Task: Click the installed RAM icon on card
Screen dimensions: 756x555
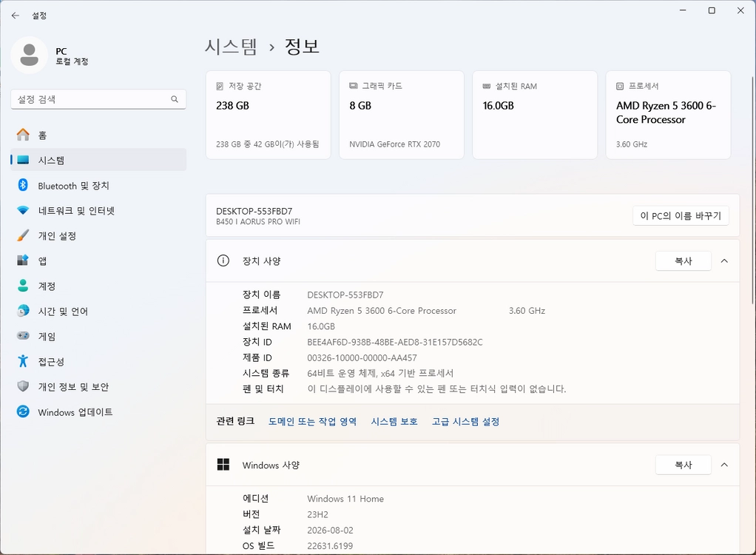Action: (x=487, y=86)
